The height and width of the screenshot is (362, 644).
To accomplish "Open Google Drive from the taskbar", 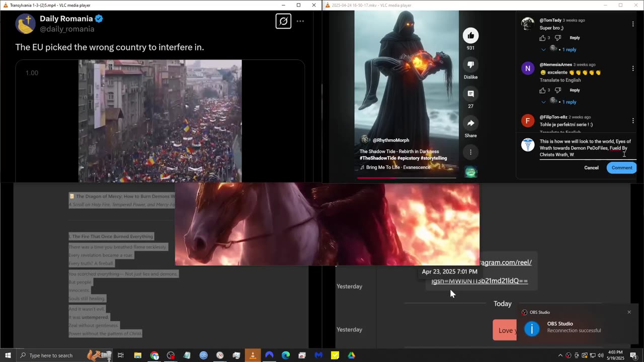I will [351, 355].
